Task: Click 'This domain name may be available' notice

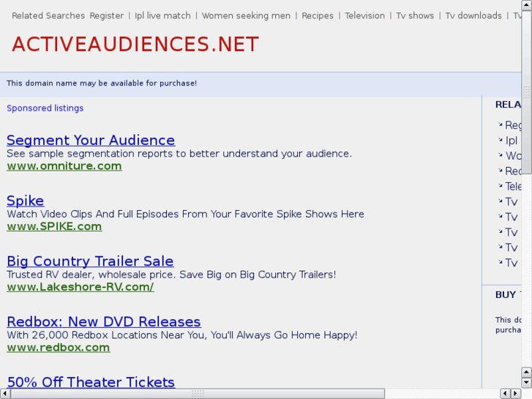Action: [x=102, y=83]
